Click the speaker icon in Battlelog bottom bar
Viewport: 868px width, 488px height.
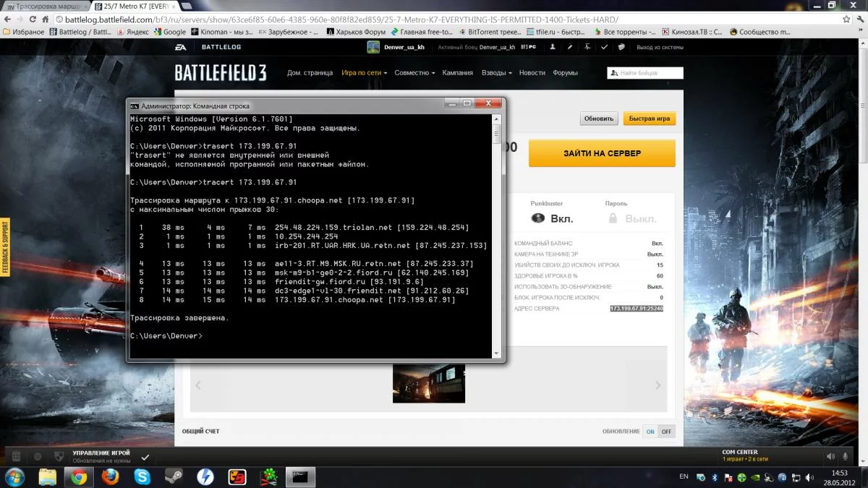(830, 456)
